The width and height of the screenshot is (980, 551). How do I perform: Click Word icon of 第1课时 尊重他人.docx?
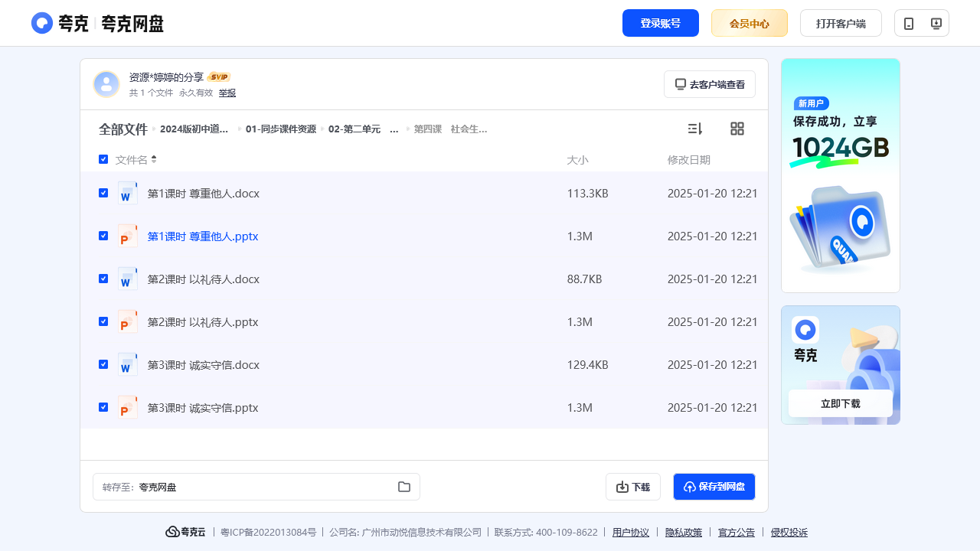128,193
